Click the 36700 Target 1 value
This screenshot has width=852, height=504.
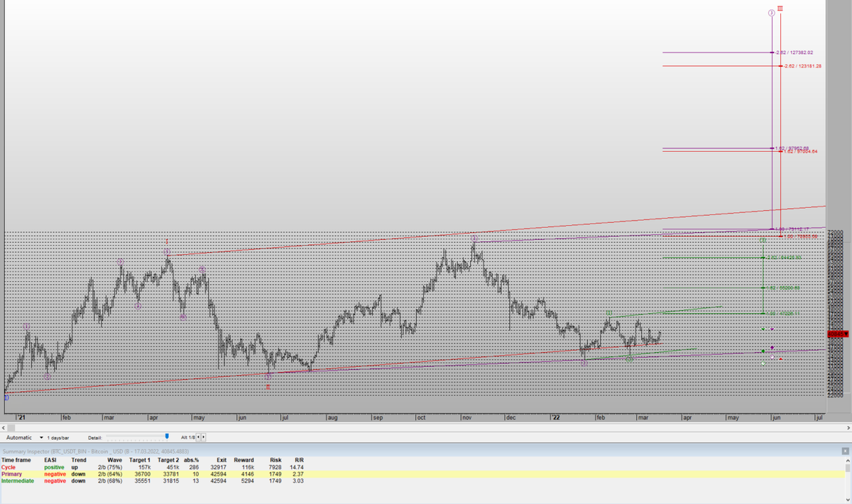[x=142, y=474]
